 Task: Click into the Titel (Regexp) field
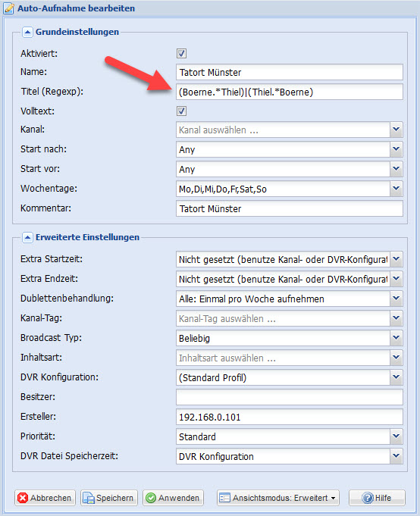click(x=290, y=92)
